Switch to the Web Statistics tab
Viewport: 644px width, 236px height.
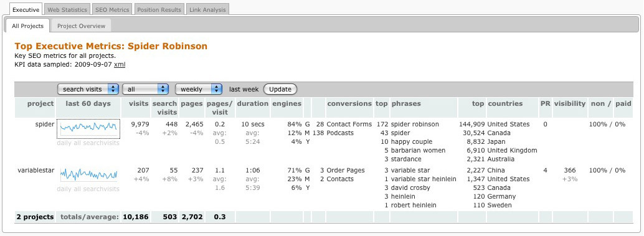67,9
